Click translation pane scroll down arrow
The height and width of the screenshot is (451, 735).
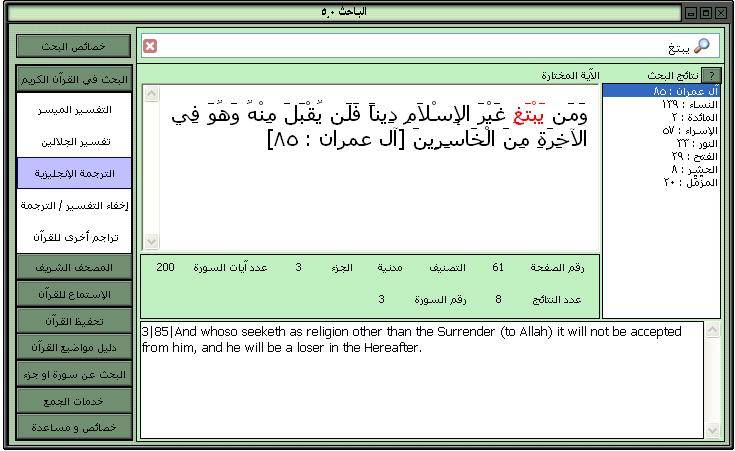coord(712,430)
